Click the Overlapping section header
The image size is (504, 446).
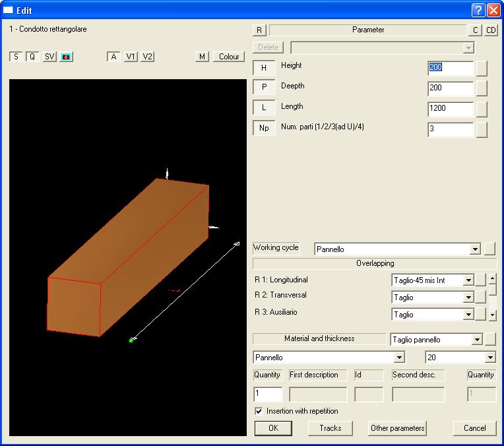375,263
